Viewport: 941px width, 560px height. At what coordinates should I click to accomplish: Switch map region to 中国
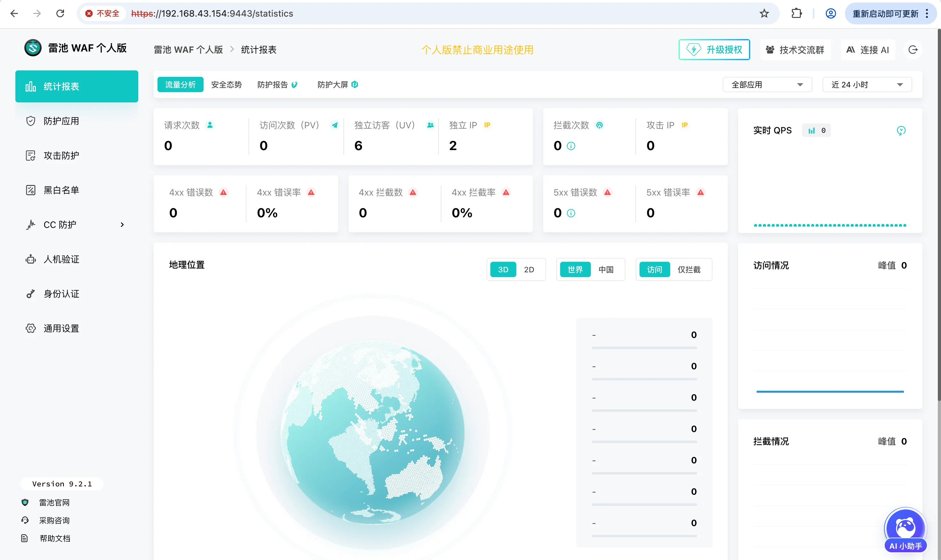[606, 269]
